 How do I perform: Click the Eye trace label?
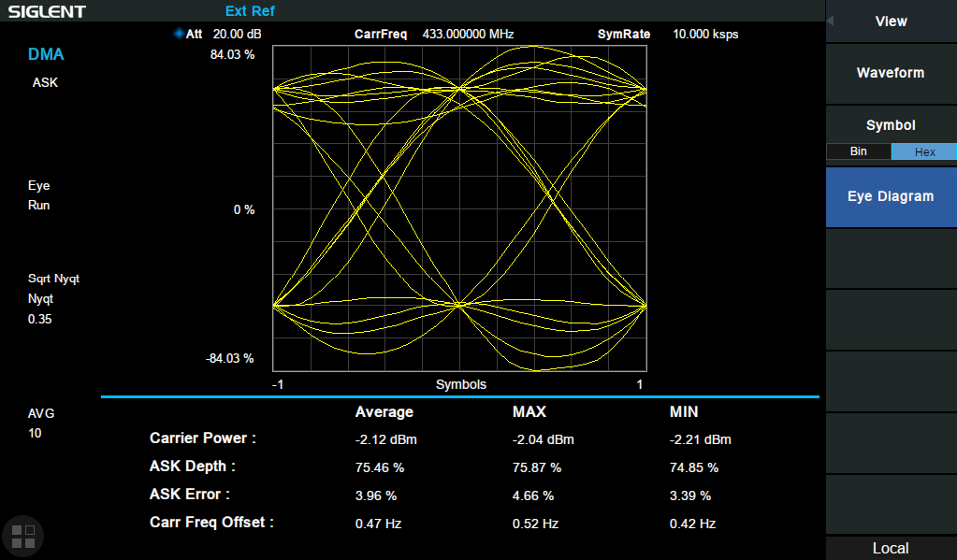39,185
